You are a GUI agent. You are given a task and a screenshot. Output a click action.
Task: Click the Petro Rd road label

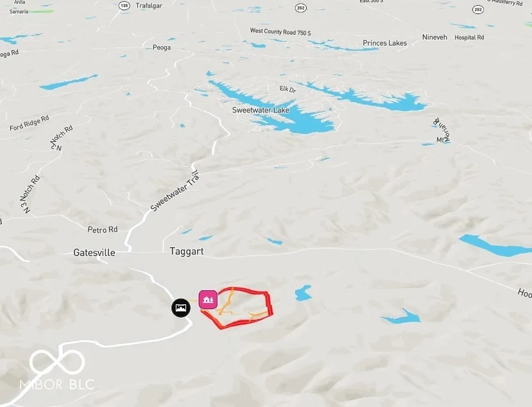click(x=103, y=230)
